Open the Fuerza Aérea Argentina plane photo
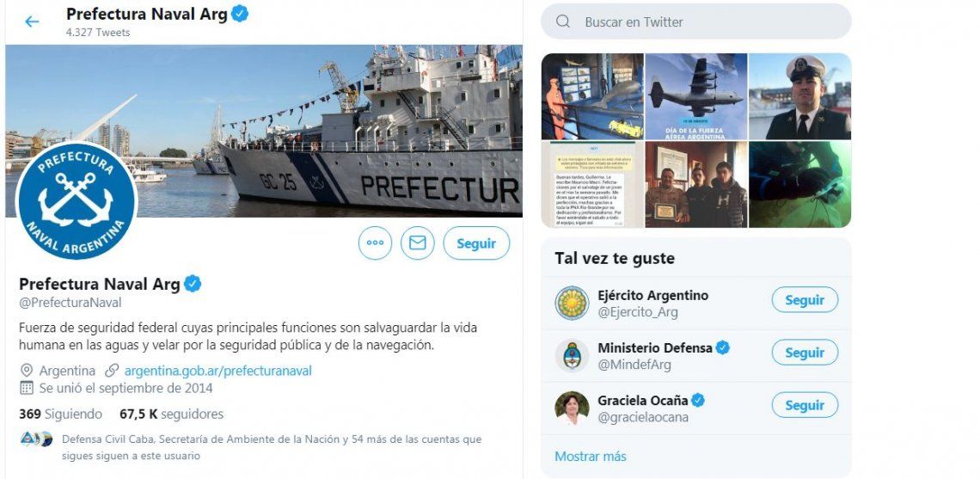Image resolution: width=980 pixels, height=479 pixels. 695,96
